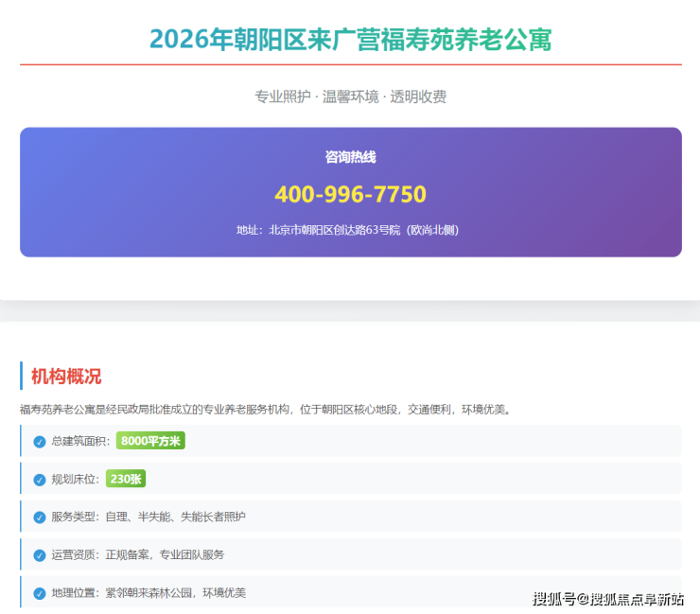Click the red 机构概况 section heading

(x=66, y=377)
